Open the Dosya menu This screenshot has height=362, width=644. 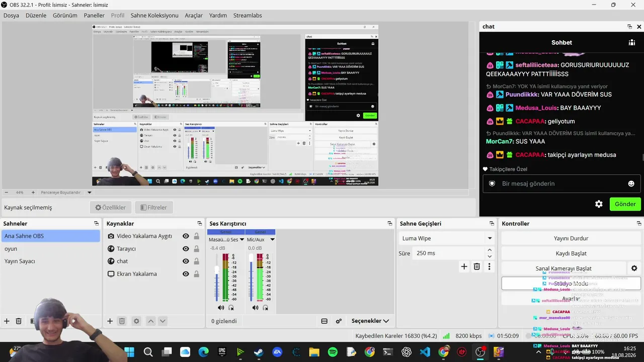(11, 16)
